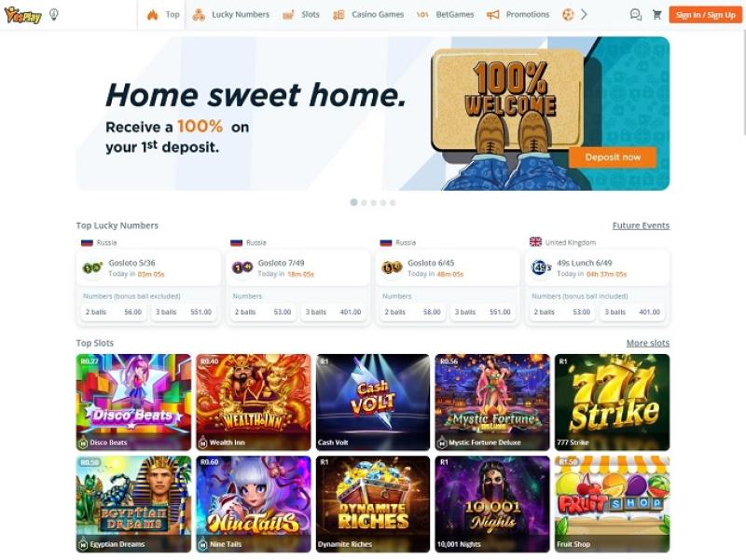746x560 pixels.
Task: Open the live chat support icon
Action: tap(636, 15)
